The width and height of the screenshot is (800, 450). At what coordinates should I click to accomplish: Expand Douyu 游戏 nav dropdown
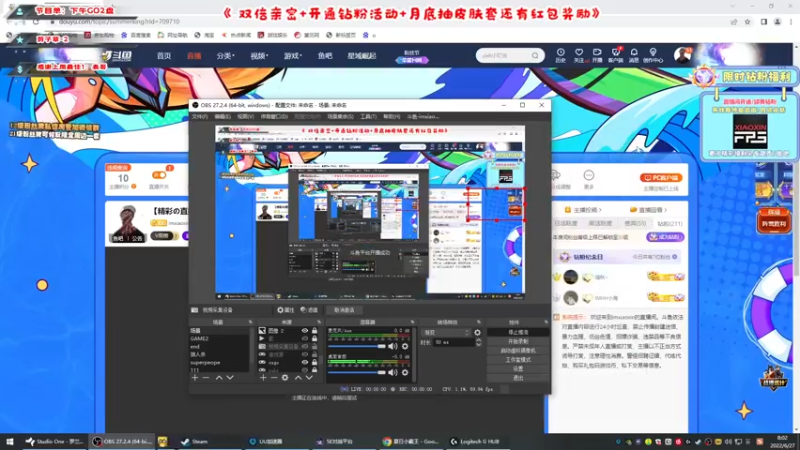click(293, 56)
